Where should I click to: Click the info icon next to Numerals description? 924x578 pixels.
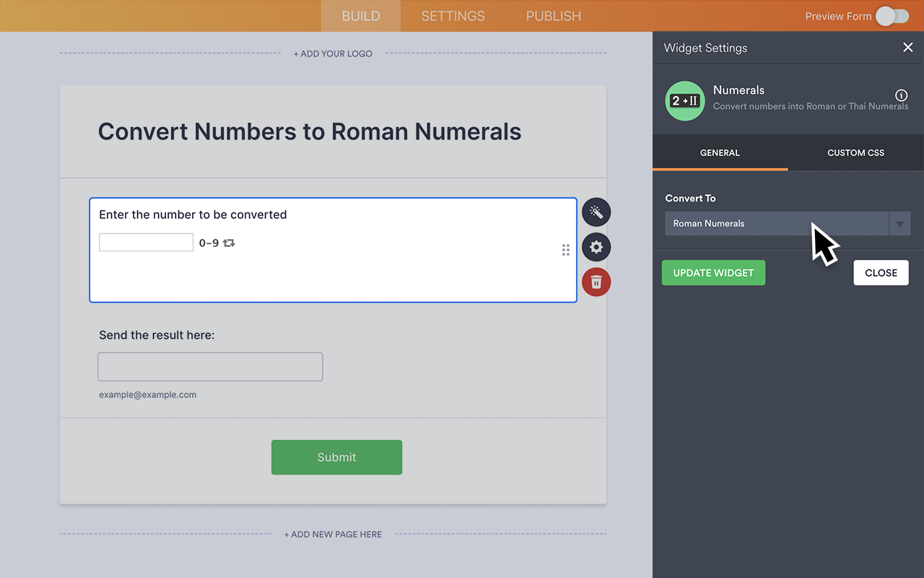[x=901, y=95]
